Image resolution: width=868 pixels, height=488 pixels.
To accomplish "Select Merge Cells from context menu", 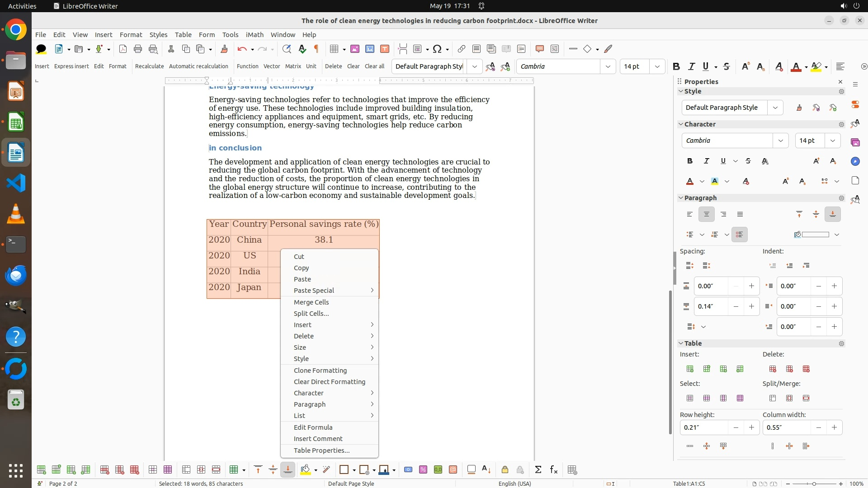I will [311, 302].
